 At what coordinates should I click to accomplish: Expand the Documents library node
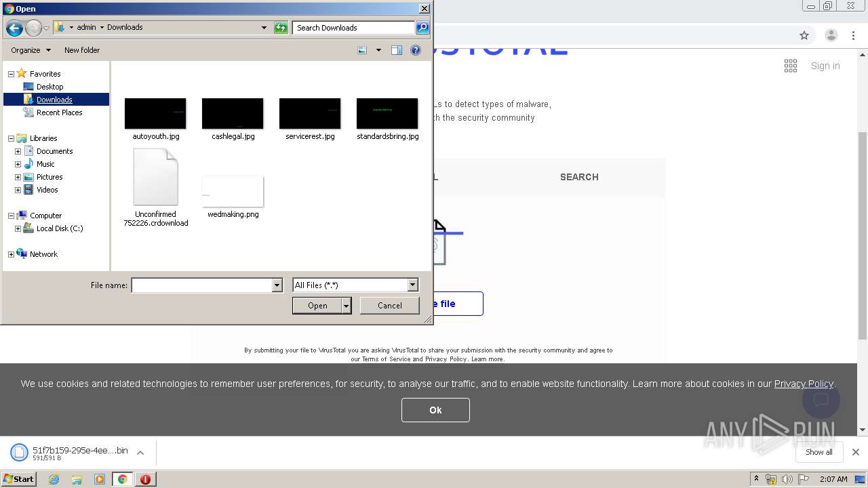(18, 151)
